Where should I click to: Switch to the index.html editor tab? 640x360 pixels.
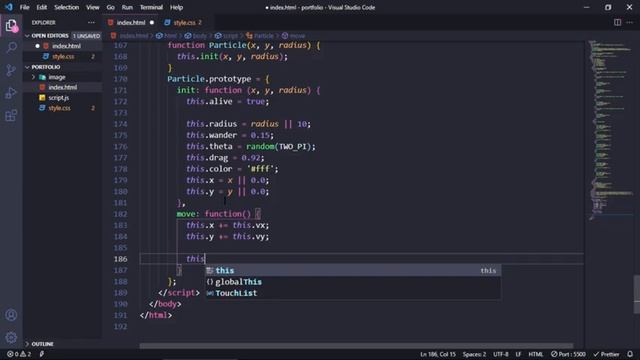pyautogui.click(x=131, y=22)
